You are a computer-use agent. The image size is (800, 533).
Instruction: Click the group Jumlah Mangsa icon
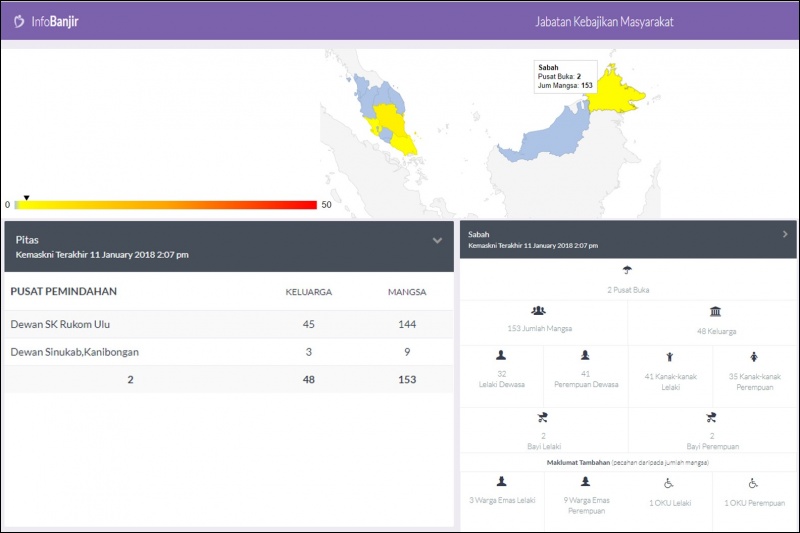point(538,310)
